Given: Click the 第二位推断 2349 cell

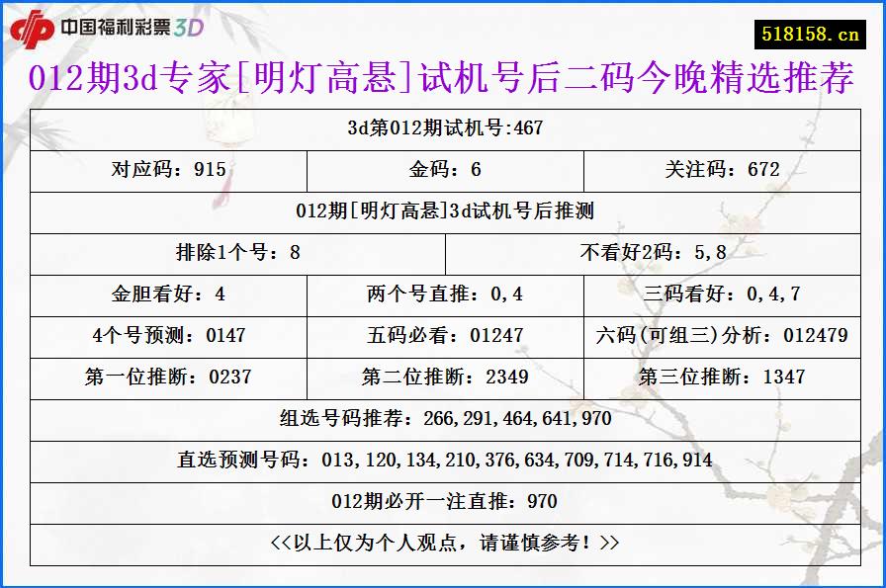Looking at the screenshot, I should (x=443, y=378).
